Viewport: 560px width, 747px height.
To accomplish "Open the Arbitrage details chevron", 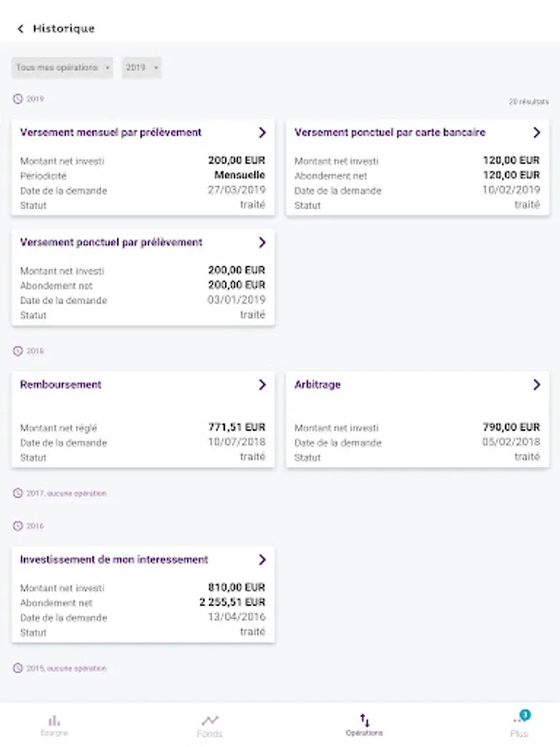I will coord(537,385).
